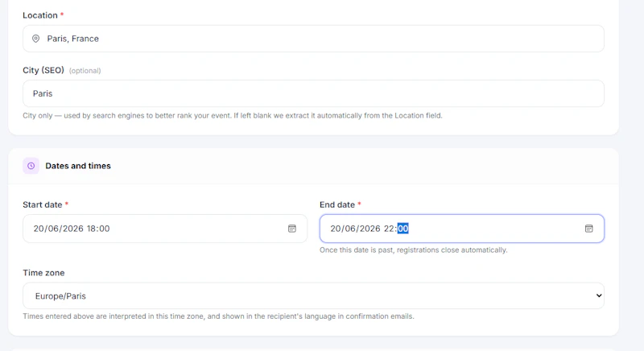
Task: Click the (optional) tag next to City (SEO)
Action: tap(85, 71)
